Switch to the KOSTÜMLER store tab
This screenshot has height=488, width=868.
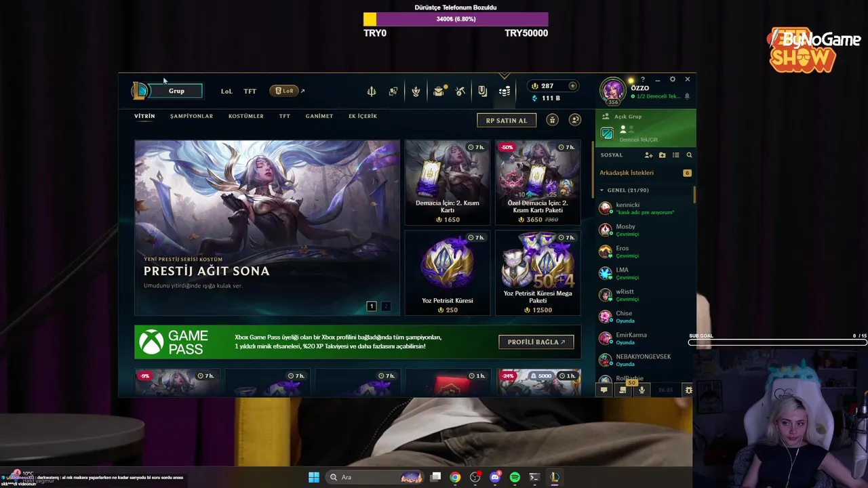click(245, 116)
